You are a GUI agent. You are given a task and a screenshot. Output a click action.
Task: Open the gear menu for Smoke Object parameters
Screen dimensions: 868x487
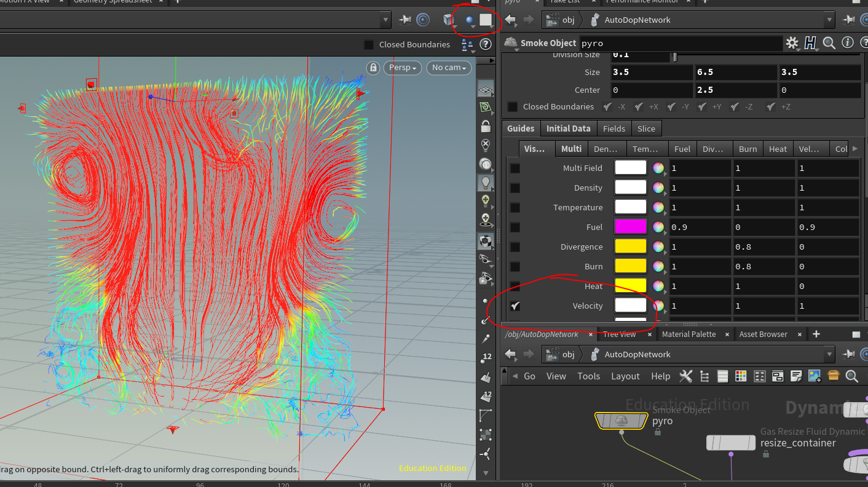pos(792,43)
